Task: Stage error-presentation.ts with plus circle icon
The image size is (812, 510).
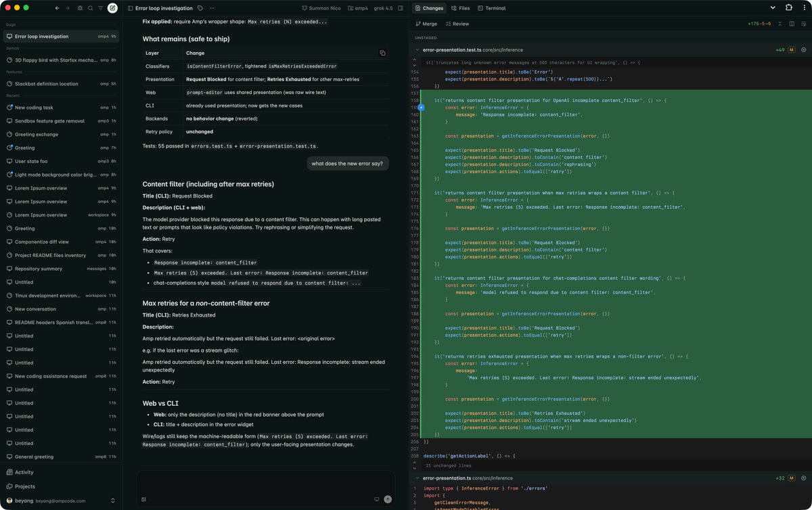Action: tap(803, 478)
